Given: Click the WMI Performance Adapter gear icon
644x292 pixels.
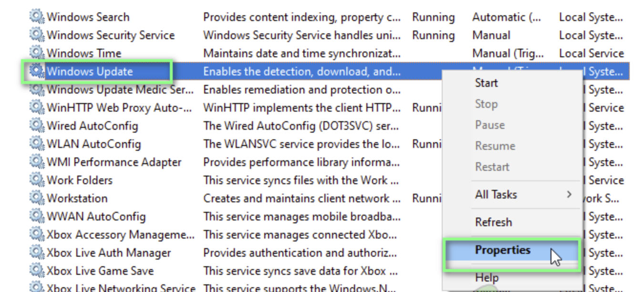Looking at the screenshot, I should pos(36,162).
